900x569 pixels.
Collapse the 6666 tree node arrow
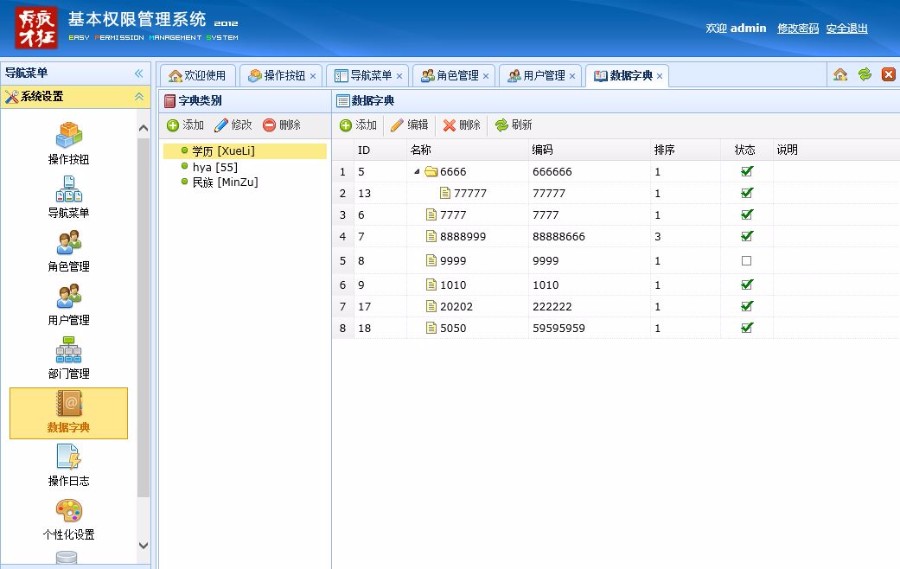[x=417, y=172]
